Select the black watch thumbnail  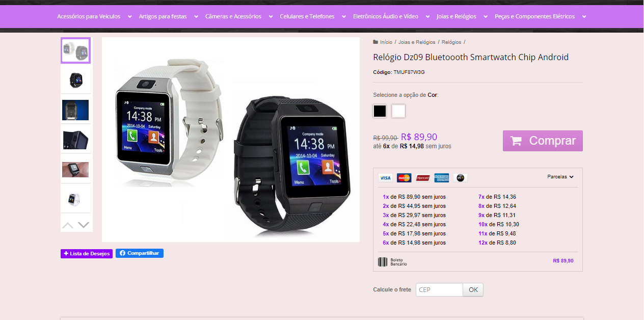pyautogui.click(x=76, y=79)
